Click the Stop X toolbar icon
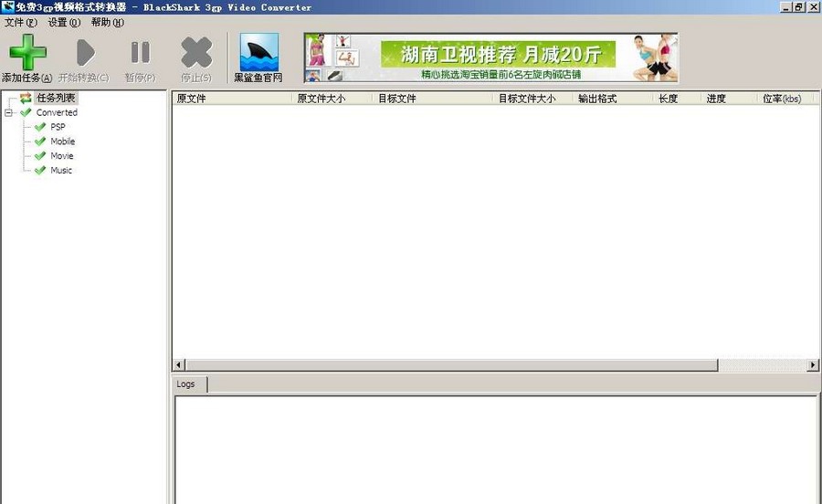This screenshot has height=504, width=822. click(196, 52)
